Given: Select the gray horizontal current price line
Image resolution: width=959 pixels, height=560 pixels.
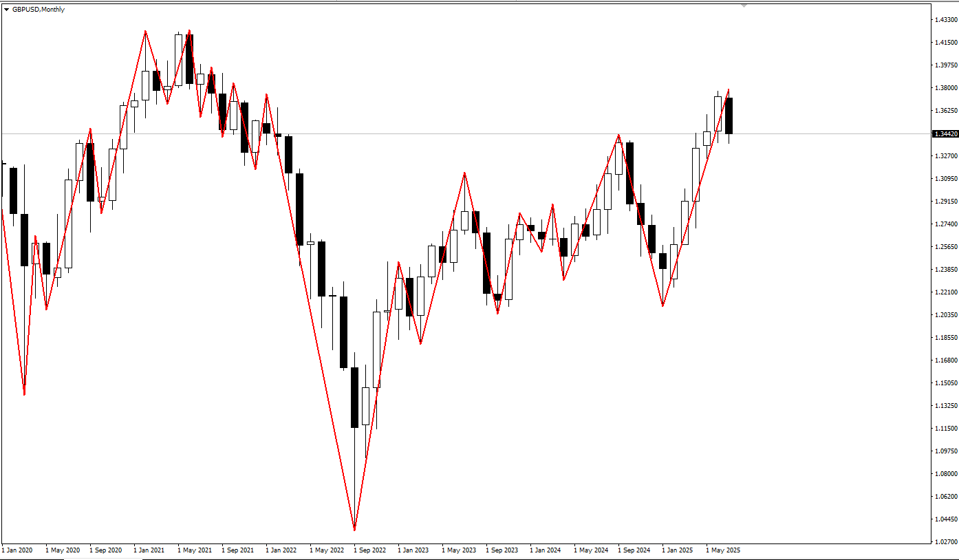Looking at the screenshot, I should click(x=465, y=133).
